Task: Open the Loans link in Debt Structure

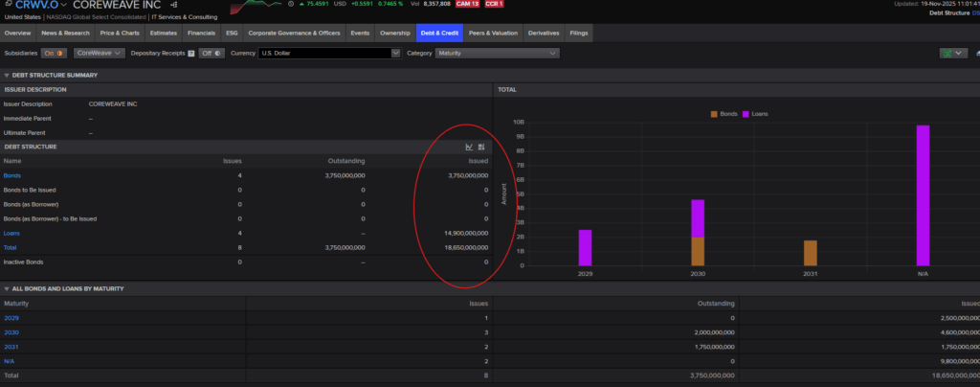Action: point(11,233)
